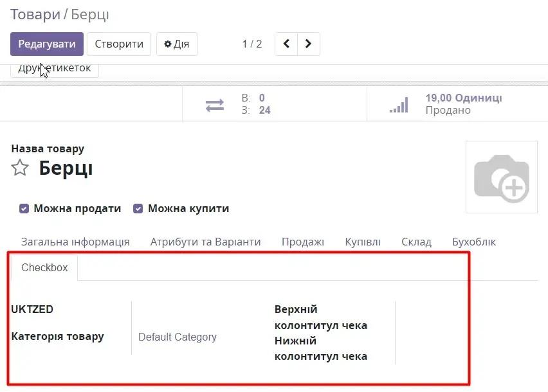
Task: Click the sales bar chart icon
Action: pyautogui.click(x=399, y=105)
